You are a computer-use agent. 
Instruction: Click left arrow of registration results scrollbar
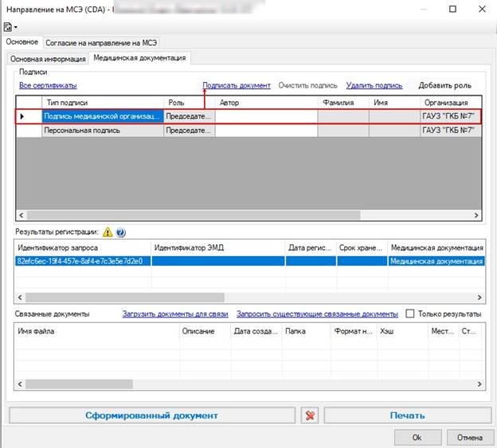coord(20,298)
